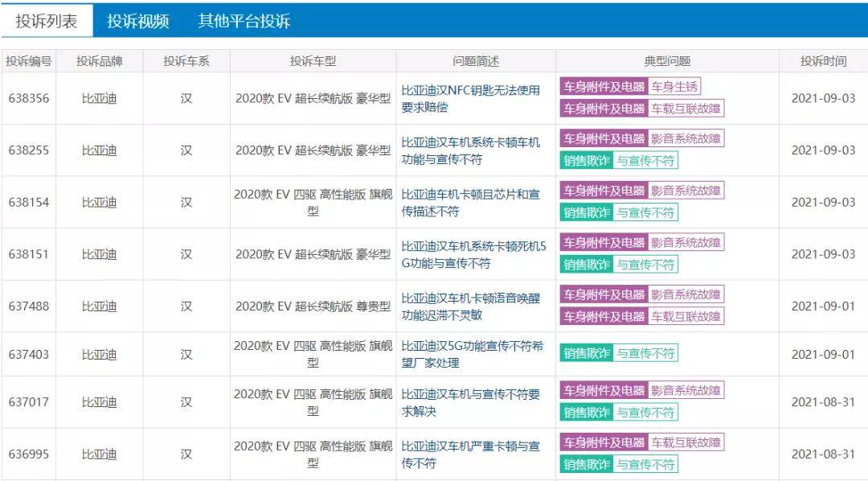Click the 问题简述 column header
This screenshot has width=868, height=481.
pos(476,61)
